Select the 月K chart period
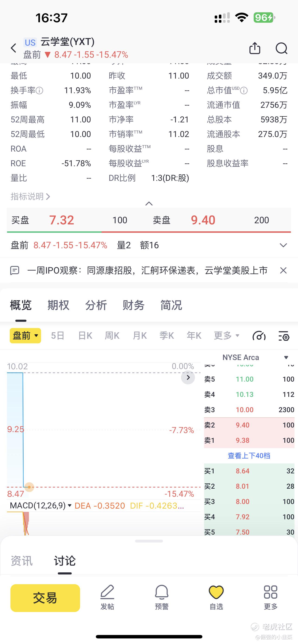The height and width of the screenshot is (644, 298). [x=140, y=335]
